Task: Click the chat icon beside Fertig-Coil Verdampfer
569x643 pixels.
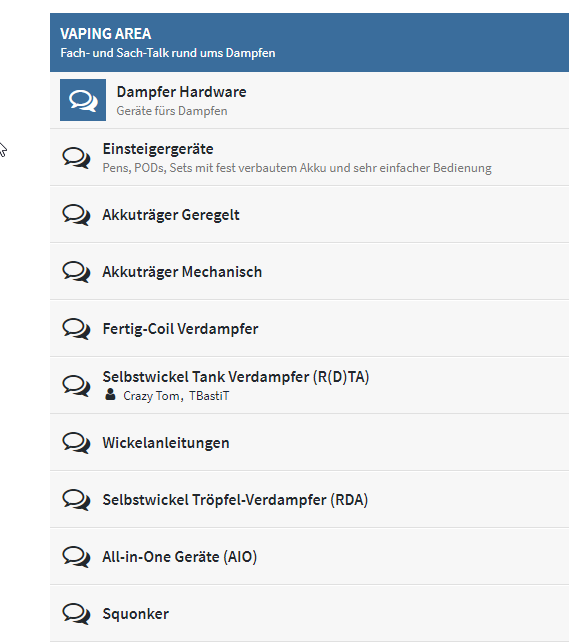Action: coord(76,329)
